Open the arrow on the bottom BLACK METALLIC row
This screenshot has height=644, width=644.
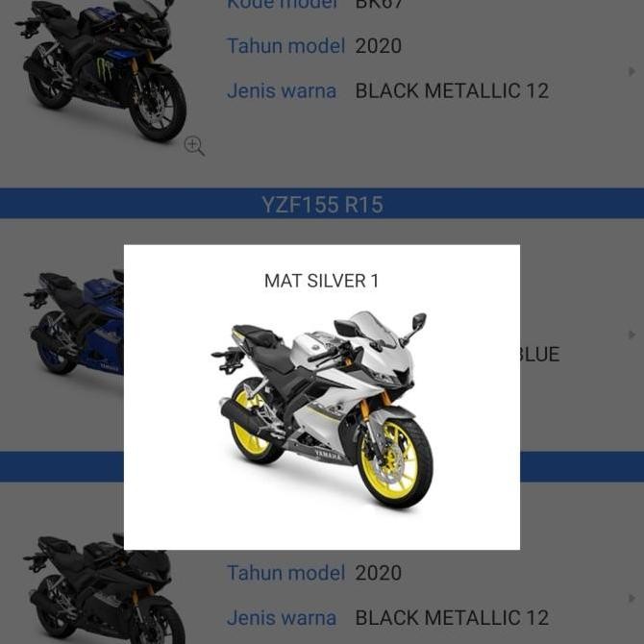tap(632, 599)
